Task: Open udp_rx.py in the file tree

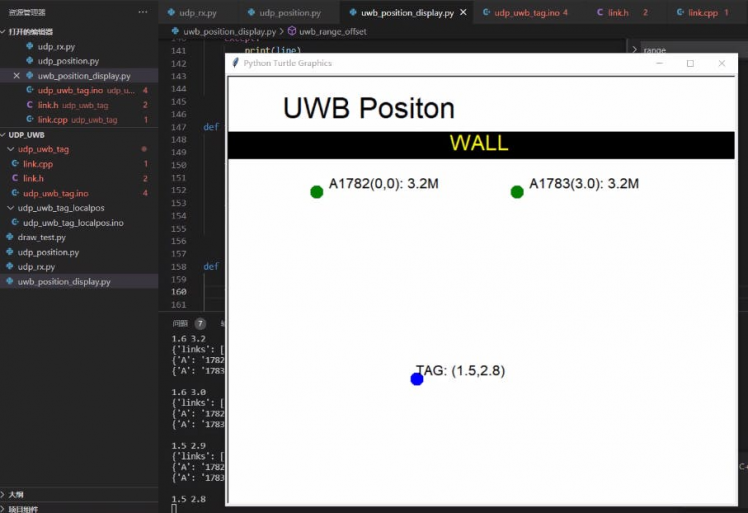Action: click(x=36, y=267)
